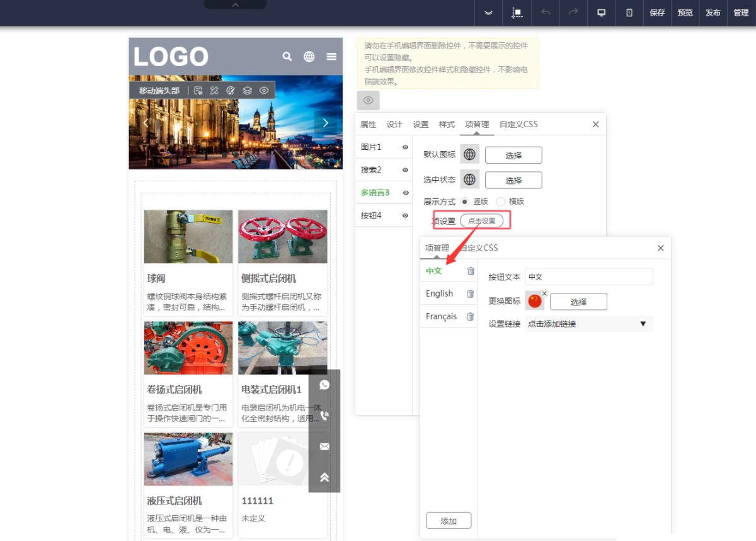Open the 自定义CSS tab in upper panel

click(x=518, y=124)
